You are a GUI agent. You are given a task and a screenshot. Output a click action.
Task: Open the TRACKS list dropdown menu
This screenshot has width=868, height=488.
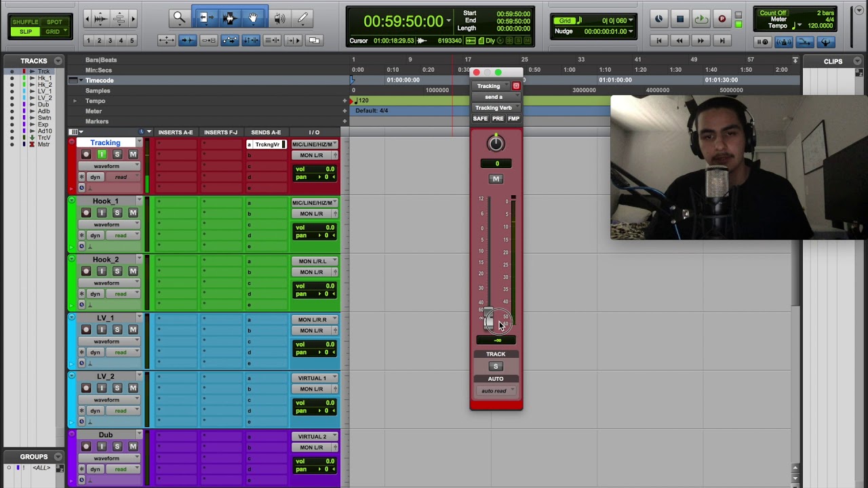(58, 61)
